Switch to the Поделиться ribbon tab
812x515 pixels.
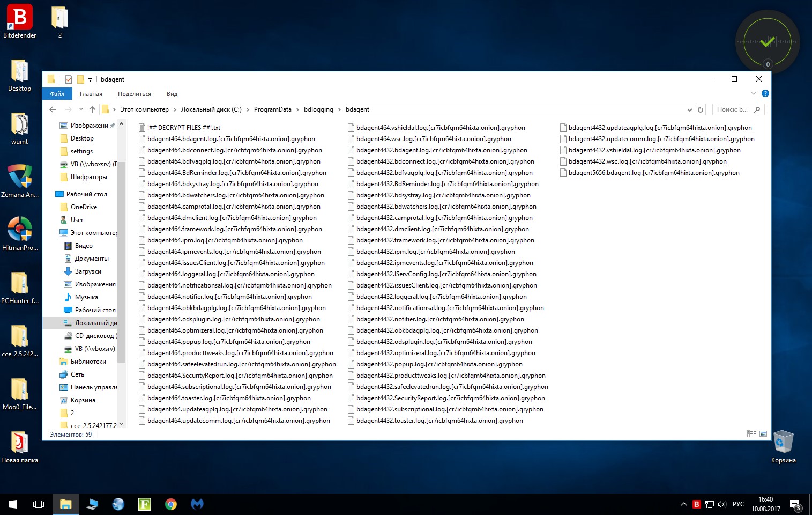135,94
